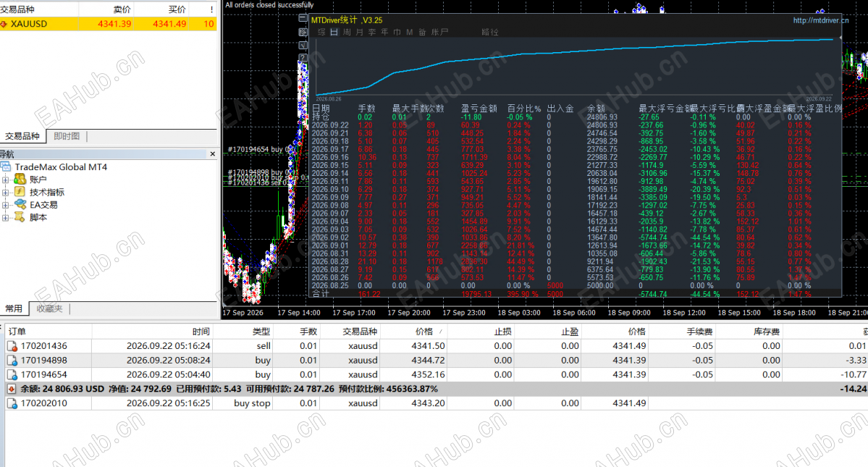Click the XAUUSD symbol icon in market watch
The width and height of the screenshot is (868, 467).
click(x=4, y=25)
